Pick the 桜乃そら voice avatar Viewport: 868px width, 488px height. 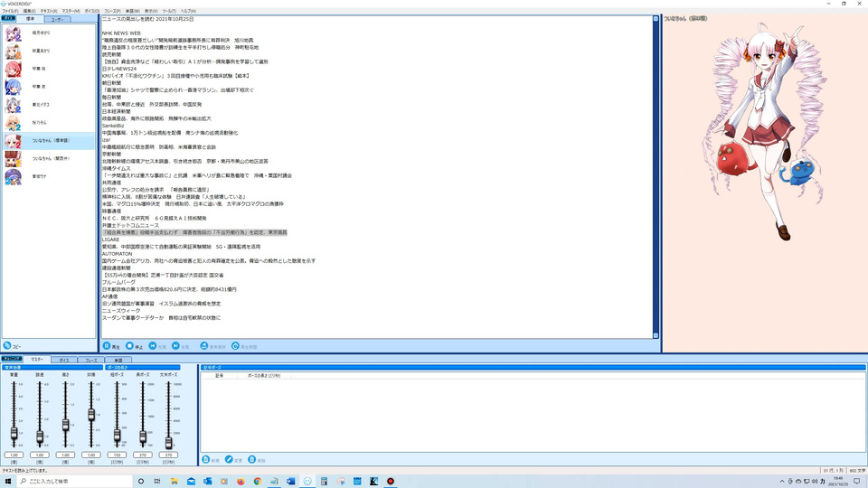click(x=13, y=123)
